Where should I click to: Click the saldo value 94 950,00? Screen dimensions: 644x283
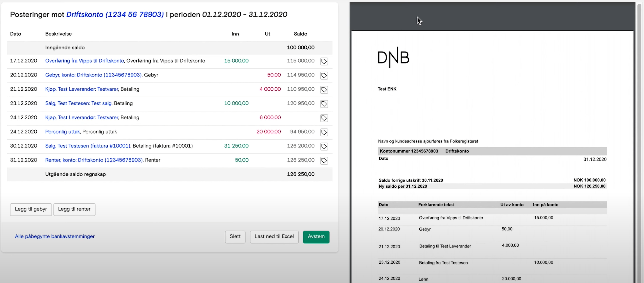(302, 132)
